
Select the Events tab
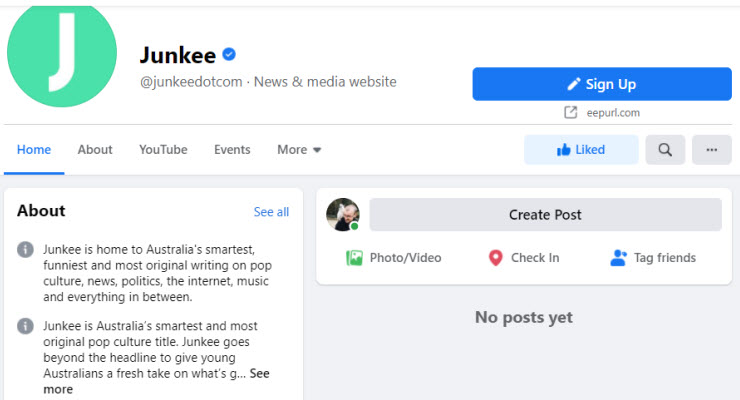232,150
